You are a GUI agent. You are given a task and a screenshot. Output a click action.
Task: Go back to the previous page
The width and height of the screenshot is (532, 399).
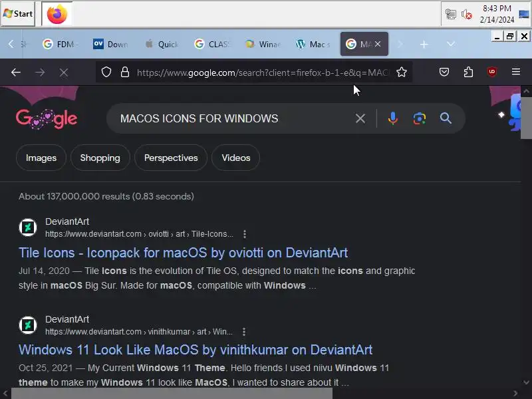[15, 72]
